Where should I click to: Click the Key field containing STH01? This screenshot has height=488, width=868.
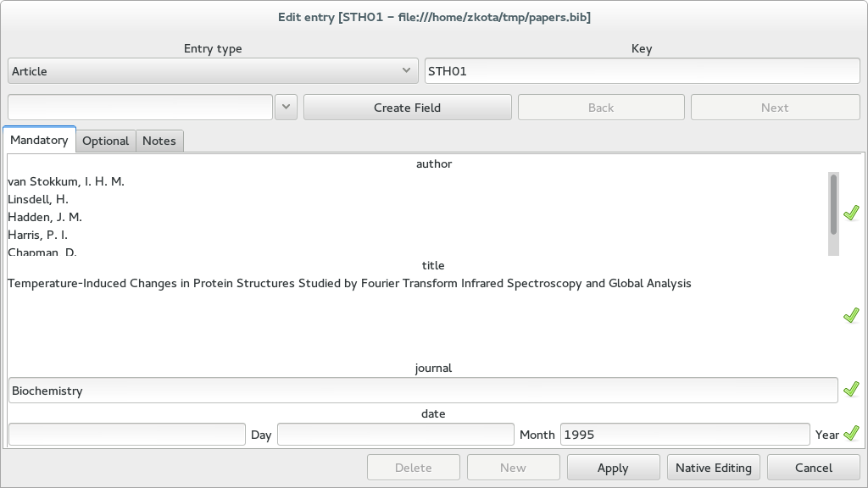tap(643, 71)
